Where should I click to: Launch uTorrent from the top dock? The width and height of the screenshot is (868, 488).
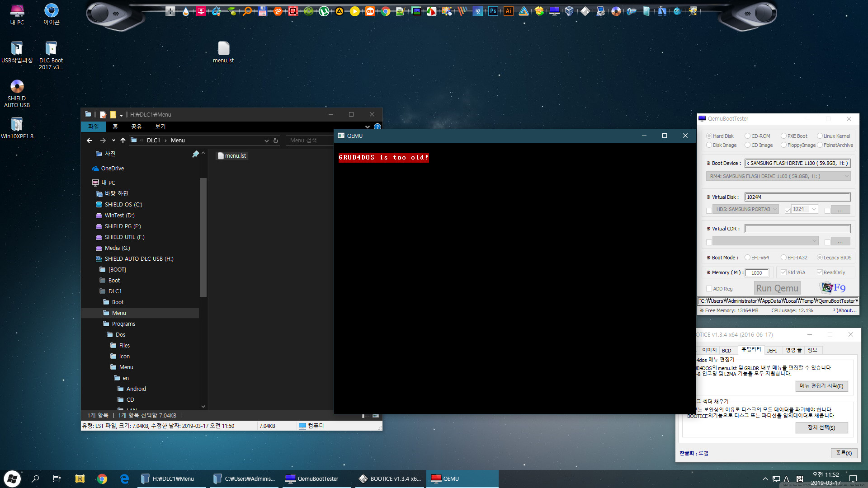[x=324, y=11]
